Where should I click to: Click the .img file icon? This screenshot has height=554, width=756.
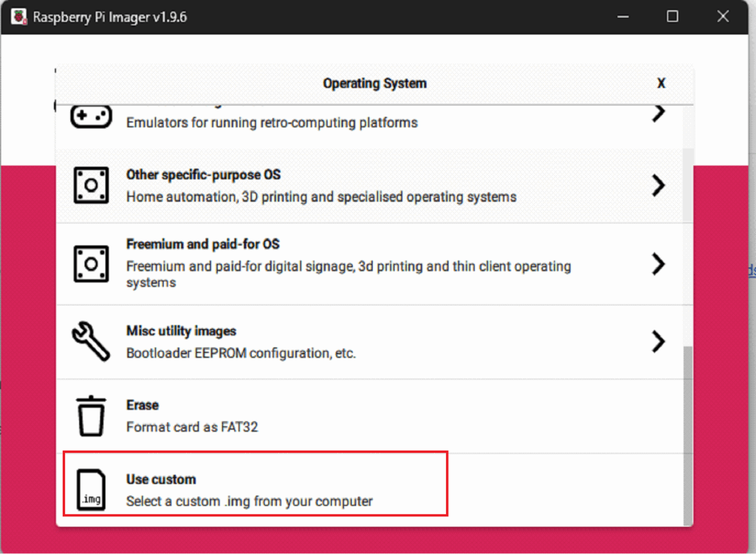(x=91, y=490)
